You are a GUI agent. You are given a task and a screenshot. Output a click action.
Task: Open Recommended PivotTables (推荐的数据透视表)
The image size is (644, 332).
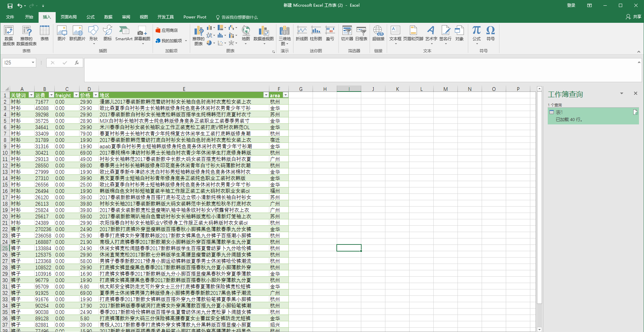tap(26, 35)
